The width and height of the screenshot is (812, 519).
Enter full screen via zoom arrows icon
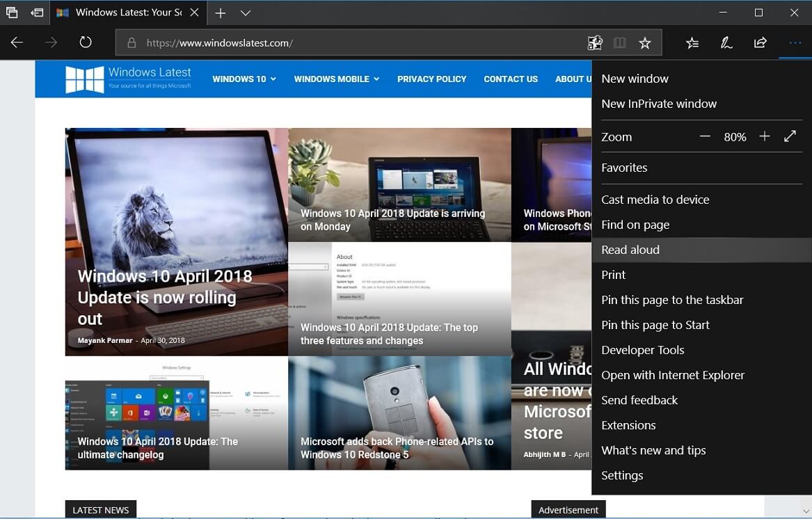pyautogui.click(x=790, y=137)
